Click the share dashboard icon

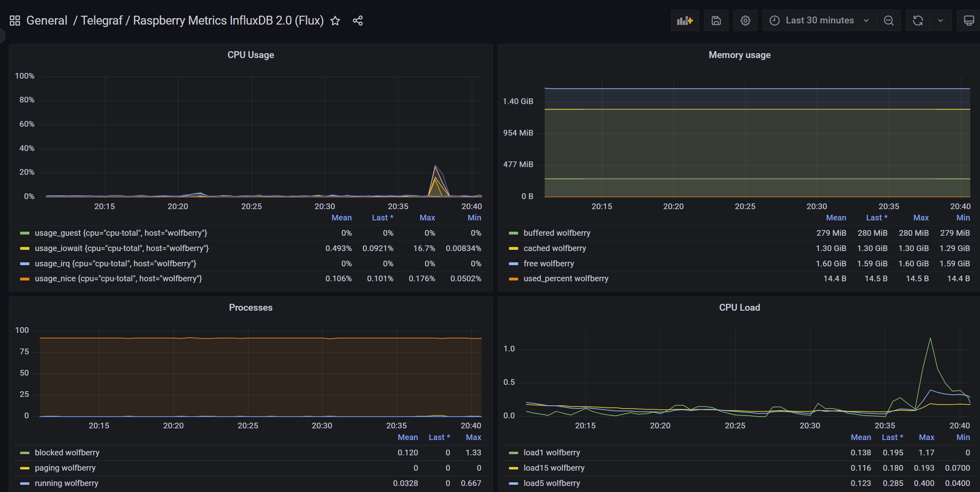coord(358,21)
